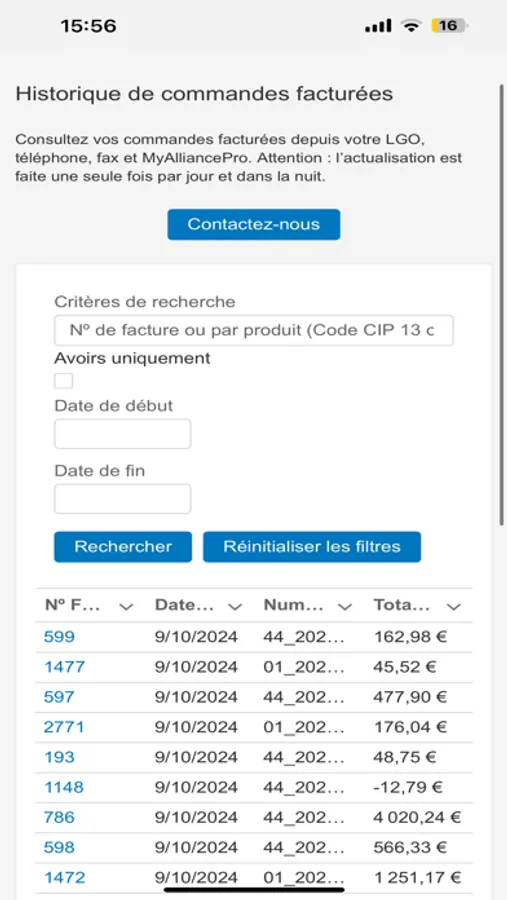Select the -12,79 € total cell

[x=408, y=788]
